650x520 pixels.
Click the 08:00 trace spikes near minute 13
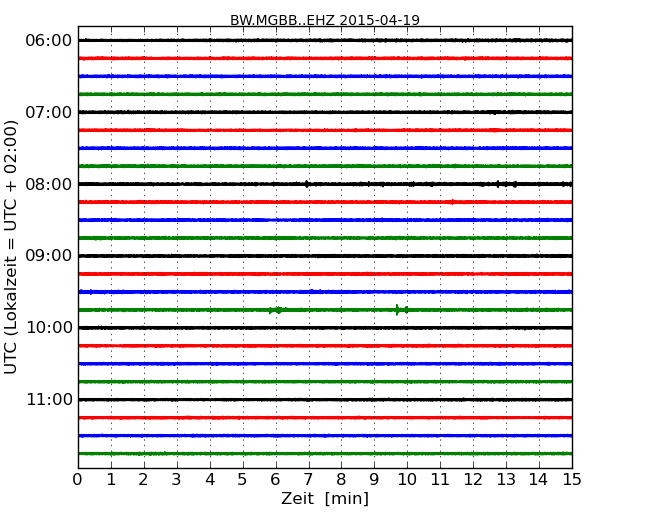pos(506,184)
